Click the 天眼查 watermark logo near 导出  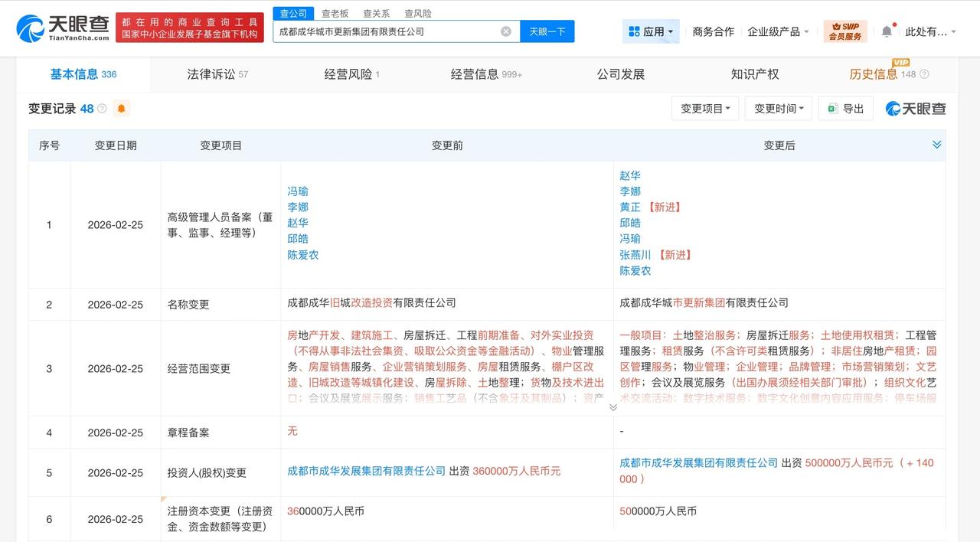click(x=916, y=108)
